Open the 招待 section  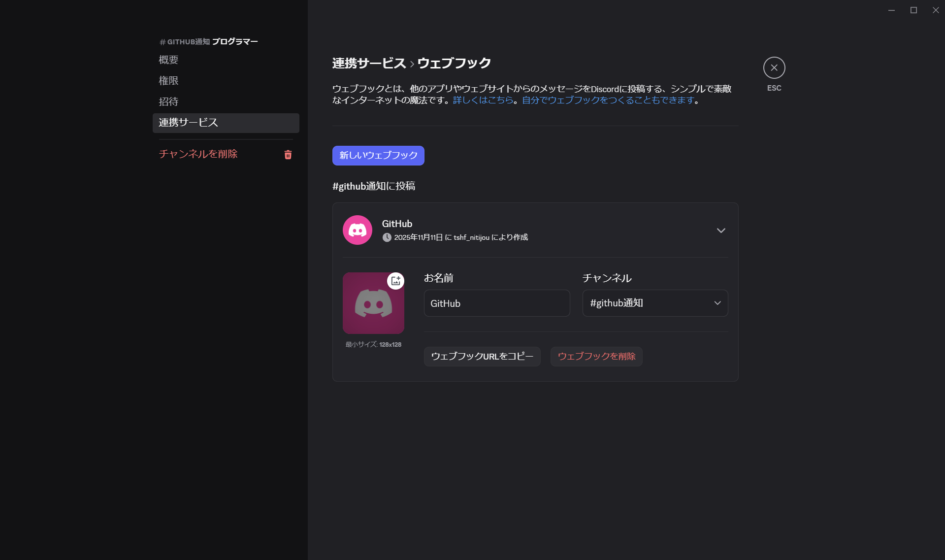click(x=168, y=101)
